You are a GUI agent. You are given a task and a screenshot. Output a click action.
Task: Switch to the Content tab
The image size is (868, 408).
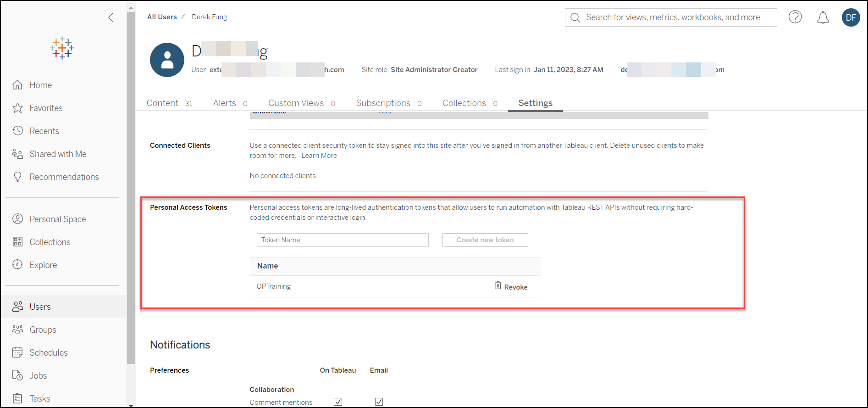coord(169,103)
